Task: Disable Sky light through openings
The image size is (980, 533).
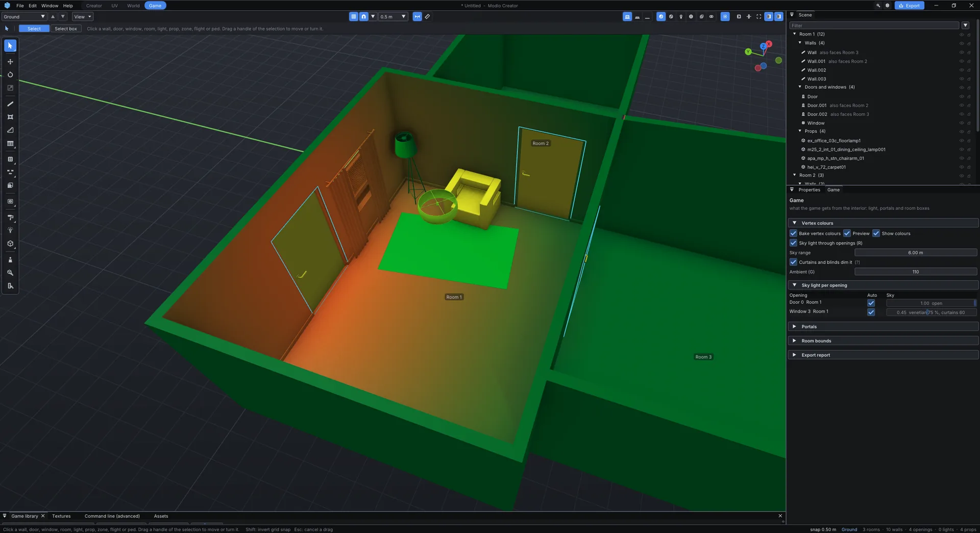Action: [793, 243]
